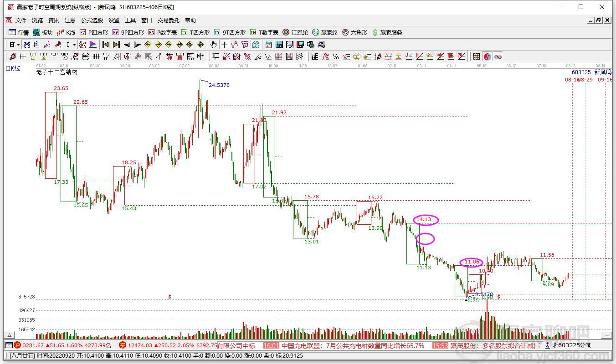Click the yellow diamond left-arrow icon
The image size is (616, 364).
pyautogui.click(x=148, y=45)
